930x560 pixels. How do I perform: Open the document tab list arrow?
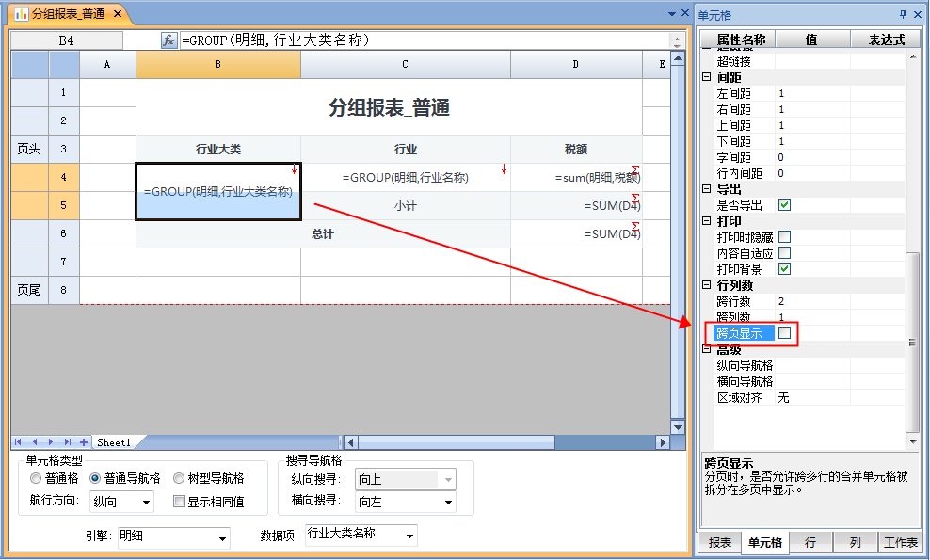coord(672,14)
